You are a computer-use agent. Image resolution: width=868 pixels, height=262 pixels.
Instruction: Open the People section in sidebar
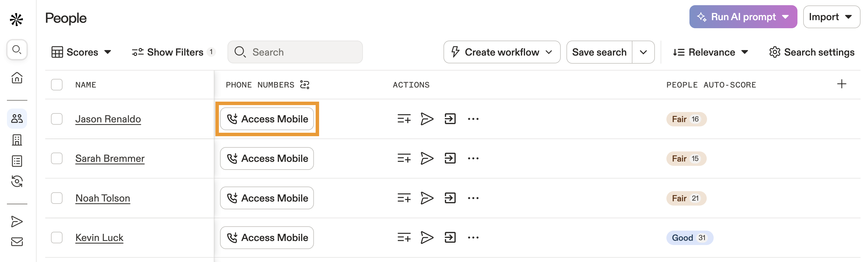pyautogui.click(x=17, y=119)
